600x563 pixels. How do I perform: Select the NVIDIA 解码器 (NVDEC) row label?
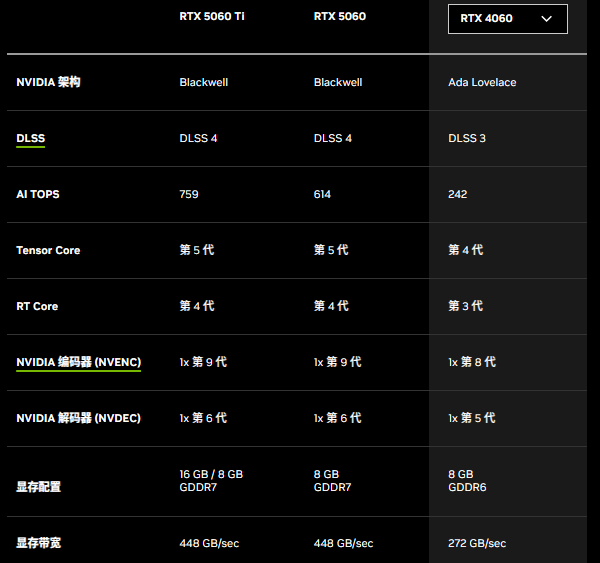point(78,418)
